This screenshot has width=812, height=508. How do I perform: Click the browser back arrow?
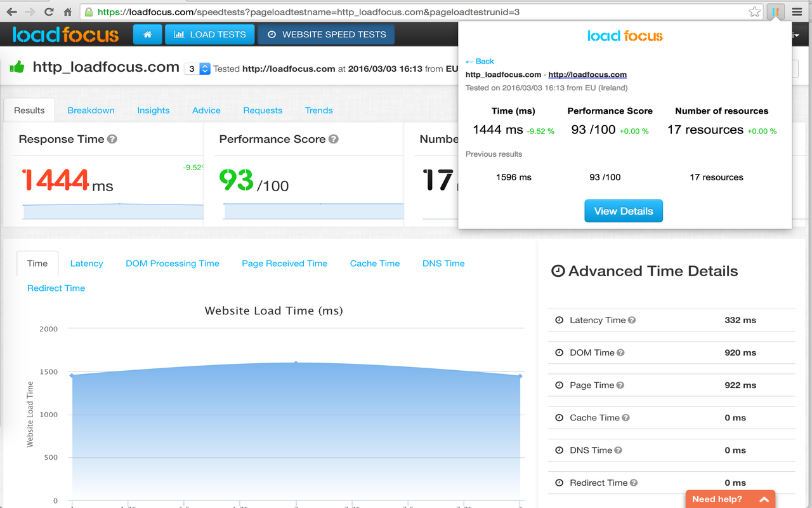click(x=11, y=11)
